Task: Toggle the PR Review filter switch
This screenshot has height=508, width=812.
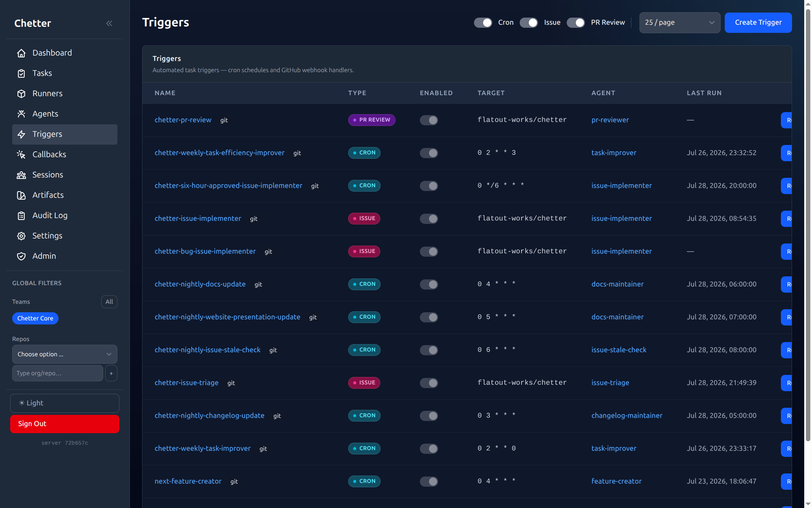Action: coord(576,23)
